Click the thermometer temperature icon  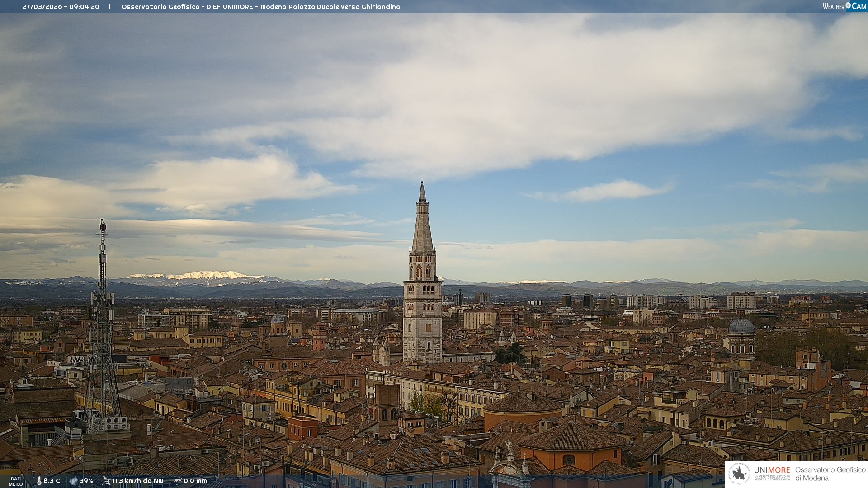click(39, 481)
